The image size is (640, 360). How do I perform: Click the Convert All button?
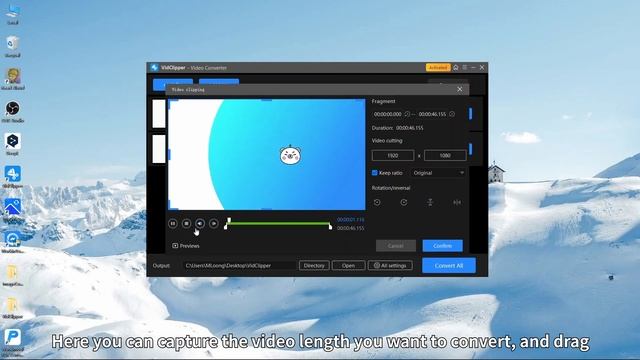[449, 265]
